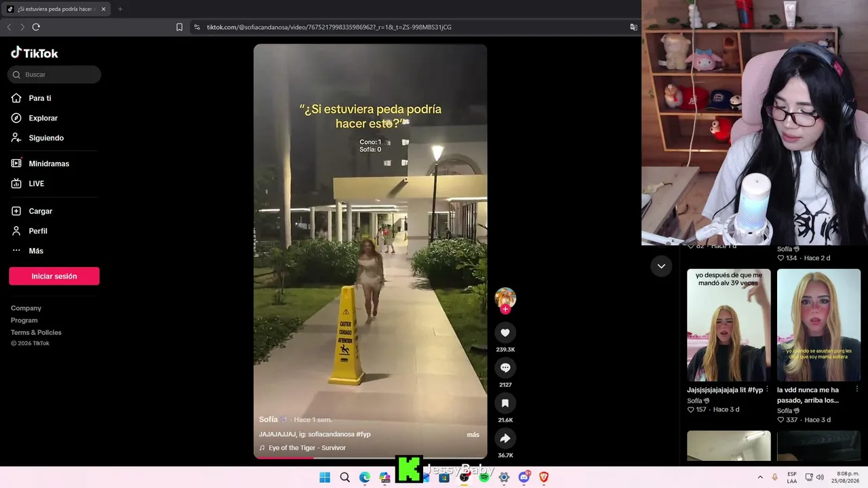Open Terms & Policies footer link
Screen dimensions: 868x488
36,333
